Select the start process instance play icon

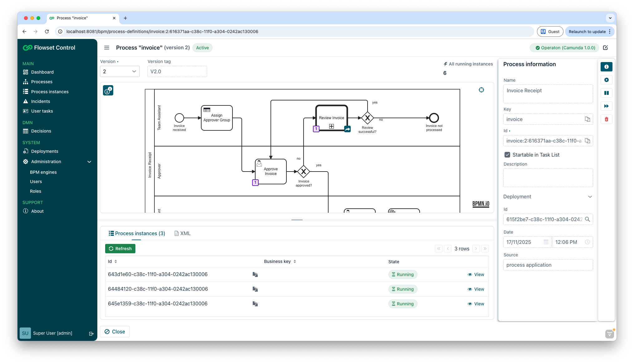click(607, 80)
